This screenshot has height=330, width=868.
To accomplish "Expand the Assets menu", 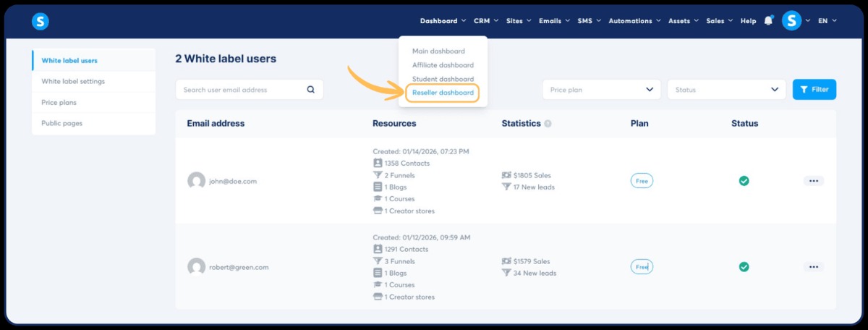I will (x=684, y=21).
